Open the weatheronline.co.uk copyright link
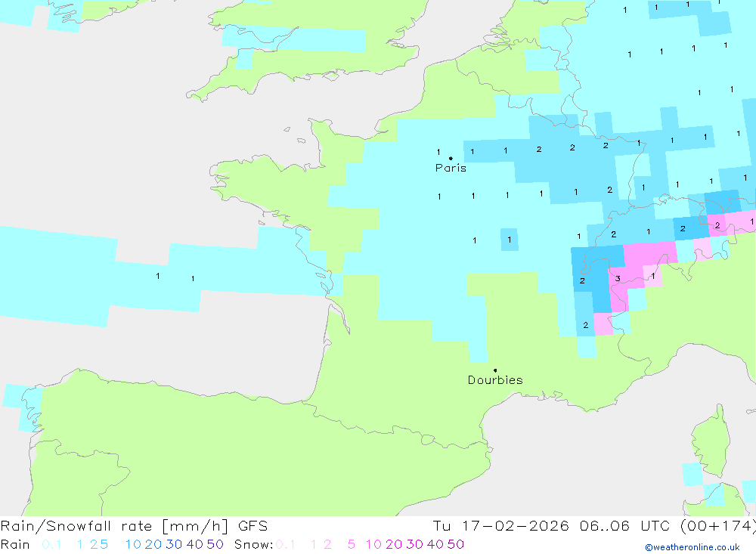Screen dimensions: 756x554 click(692, 547)
